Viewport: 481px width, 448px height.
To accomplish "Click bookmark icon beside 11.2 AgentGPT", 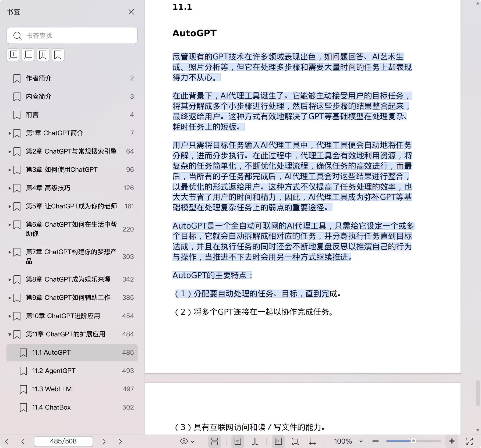I will click(23, 371).
